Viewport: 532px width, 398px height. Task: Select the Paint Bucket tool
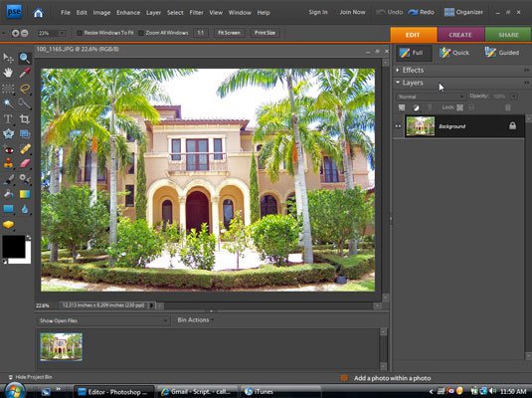pyautogui.click(x=8, y=194)
